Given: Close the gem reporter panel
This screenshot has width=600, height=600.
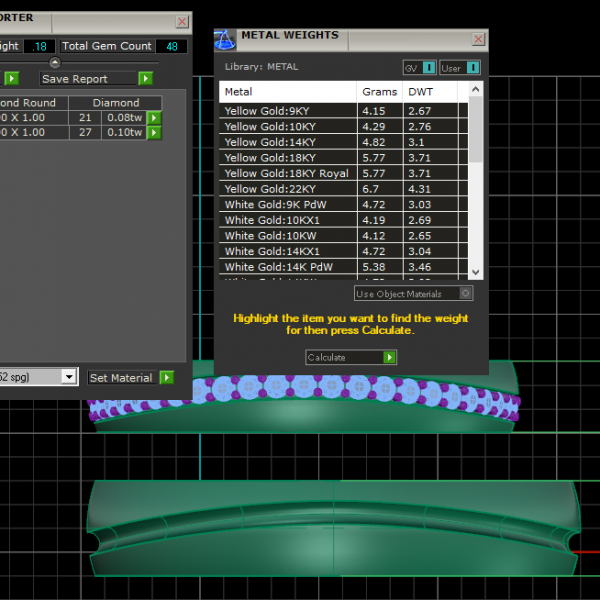Looking at the screenshot, I should (x=181, y=21).
